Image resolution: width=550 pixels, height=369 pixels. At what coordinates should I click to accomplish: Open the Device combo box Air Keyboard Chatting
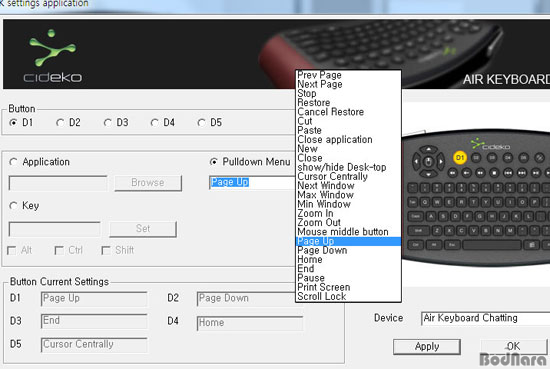485,318
